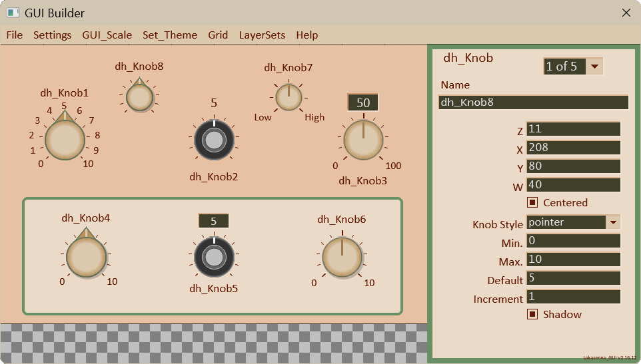Click the dh_Knob1 pointer knob
Image resolution: width=641 pixels, height=364 pixels.
(x=65, y=140)
